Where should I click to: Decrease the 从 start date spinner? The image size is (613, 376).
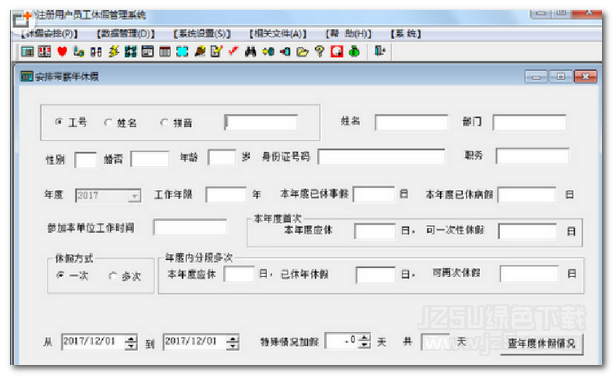click(x=131, y=346)
